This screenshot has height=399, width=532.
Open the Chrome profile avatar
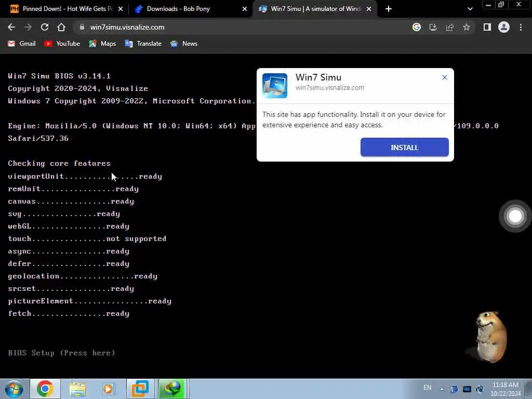pos(504,27)
